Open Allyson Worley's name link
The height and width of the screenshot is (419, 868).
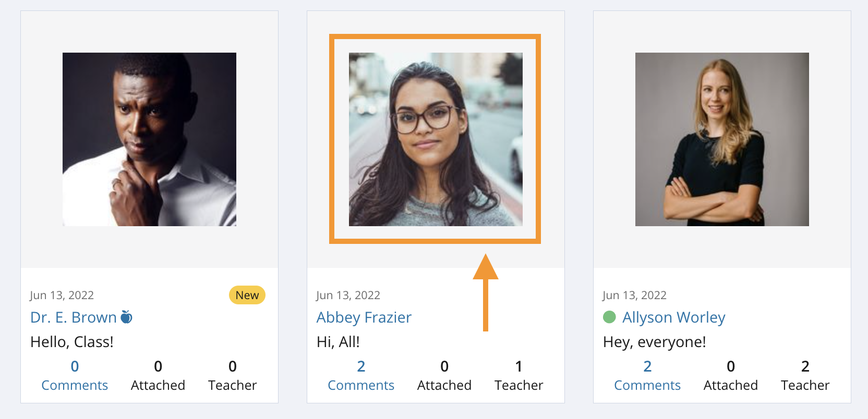click(x=673, y=317)
